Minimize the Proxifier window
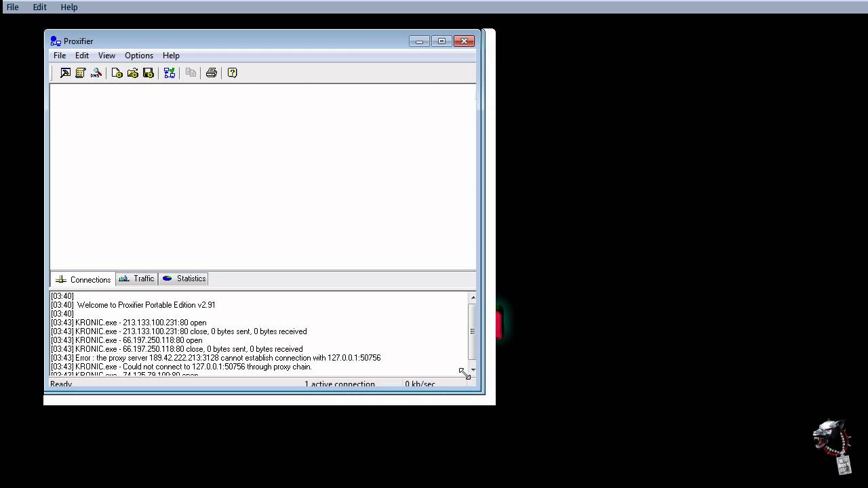Screen dimensions: 868x488 pyautogui.click(x=419, y=41)
